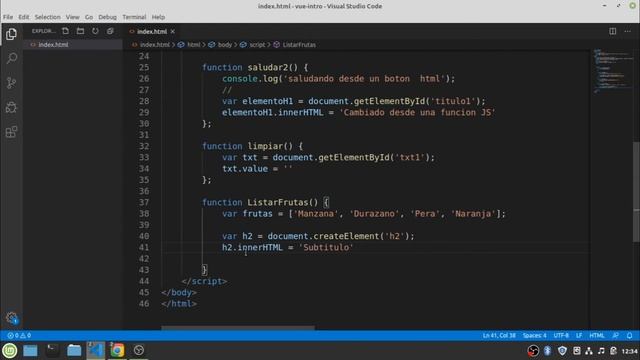Open the Manage gear menu

(11, 318)
